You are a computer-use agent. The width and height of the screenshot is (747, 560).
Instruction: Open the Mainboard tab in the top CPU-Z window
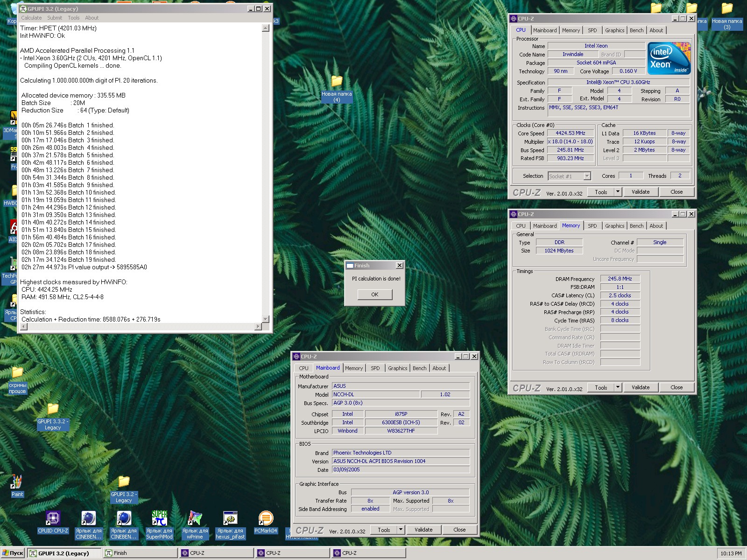[x=545, y=30]
